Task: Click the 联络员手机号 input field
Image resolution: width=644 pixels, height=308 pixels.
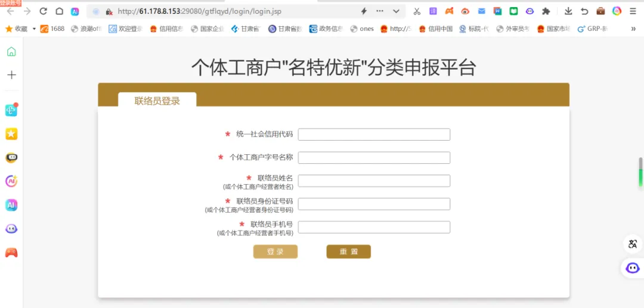Action: click(x=374, y=227)
